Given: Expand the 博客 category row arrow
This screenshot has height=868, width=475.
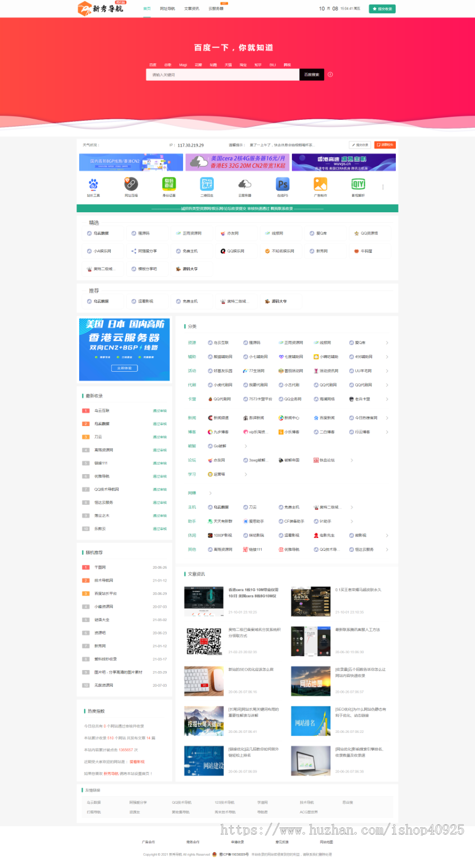Looking at the screenshot, I should [x=387, y=432].
